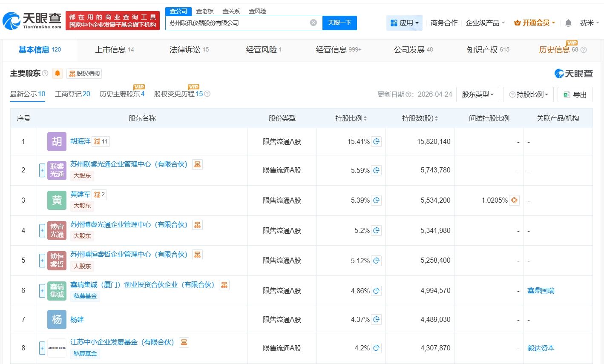This screenshot has width=604, height=364.
Task: Open the 持股比例 filter dropdown
Action: click(x=528, y=95)
